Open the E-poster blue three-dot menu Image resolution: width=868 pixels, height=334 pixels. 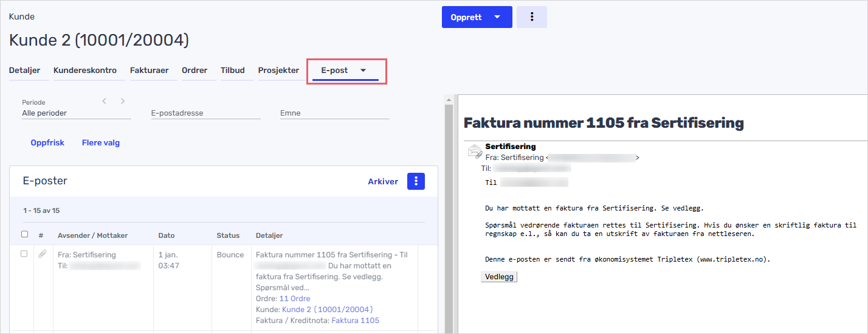pyautogui.click(x=416, y=181)
